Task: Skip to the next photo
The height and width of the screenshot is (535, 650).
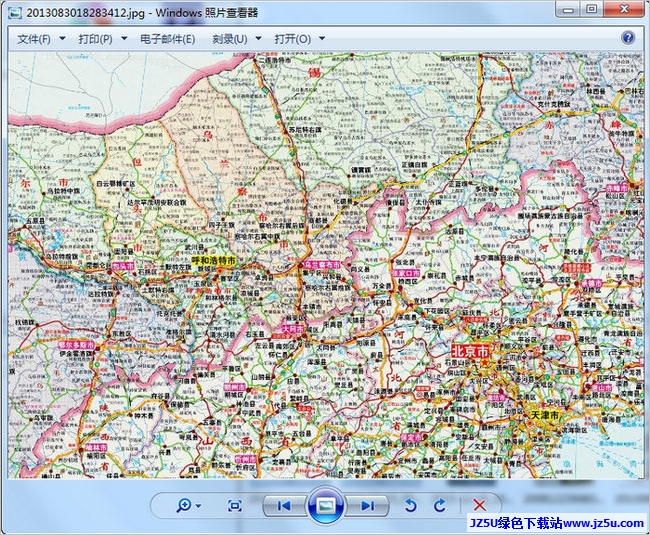Action: (367, 506)
